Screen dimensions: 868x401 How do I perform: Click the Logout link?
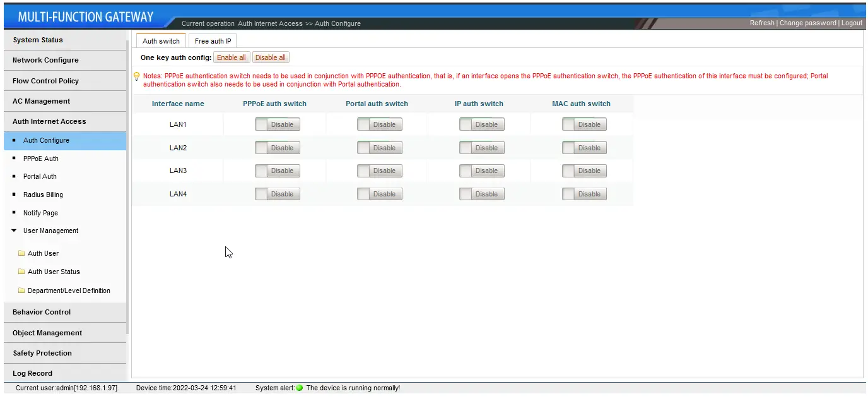[x=852, y=23]
